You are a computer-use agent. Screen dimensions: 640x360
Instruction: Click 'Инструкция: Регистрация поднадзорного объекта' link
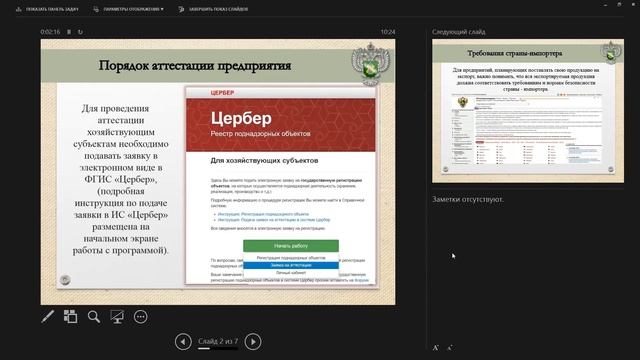[263, 214]
